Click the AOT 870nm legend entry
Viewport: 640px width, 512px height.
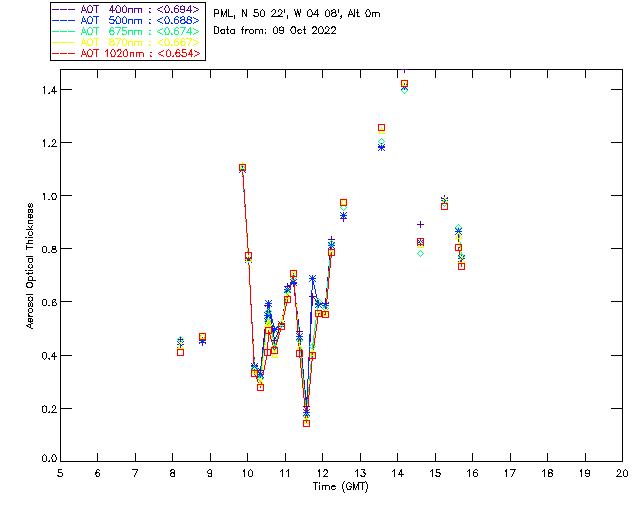[126, 42]
